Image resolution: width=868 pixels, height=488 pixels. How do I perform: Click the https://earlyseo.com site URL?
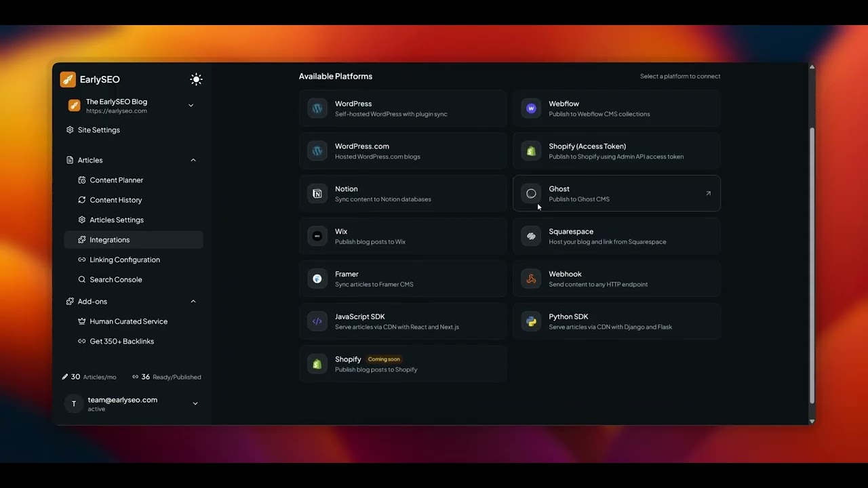117,111
